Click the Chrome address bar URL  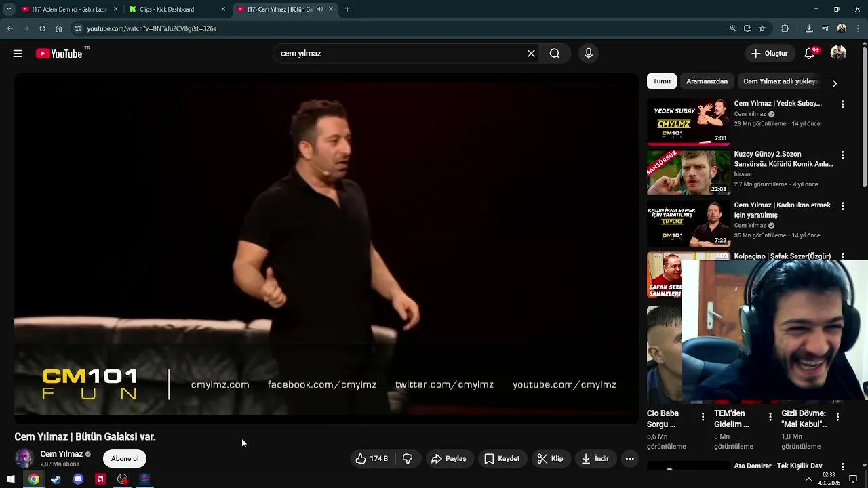(x=152, y=28)
